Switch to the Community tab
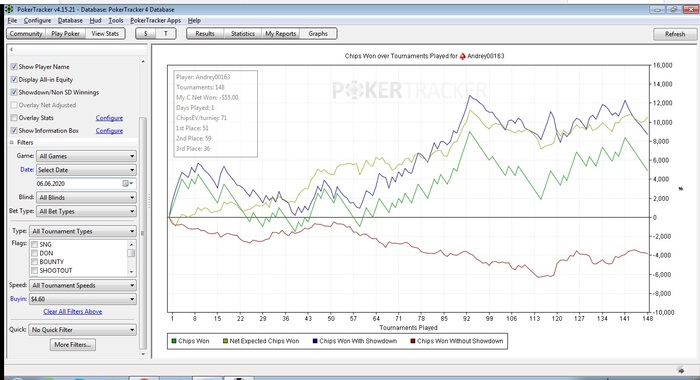Image resolution: width=700 pixels, height=380 pixels. tap(26, 33)
